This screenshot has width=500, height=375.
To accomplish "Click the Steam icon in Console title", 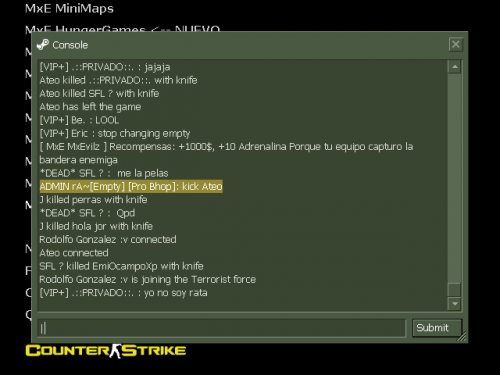I will (43, 45).
